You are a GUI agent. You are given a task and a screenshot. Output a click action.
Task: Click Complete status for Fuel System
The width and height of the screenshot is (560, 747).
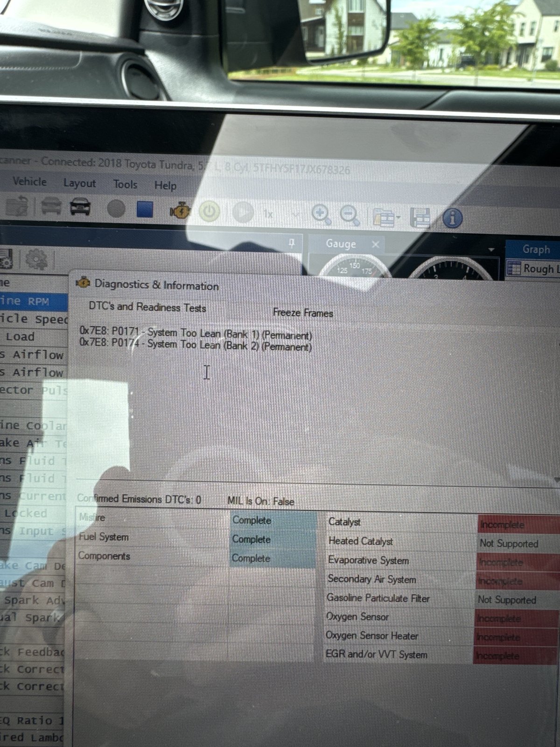pos(273,539)
